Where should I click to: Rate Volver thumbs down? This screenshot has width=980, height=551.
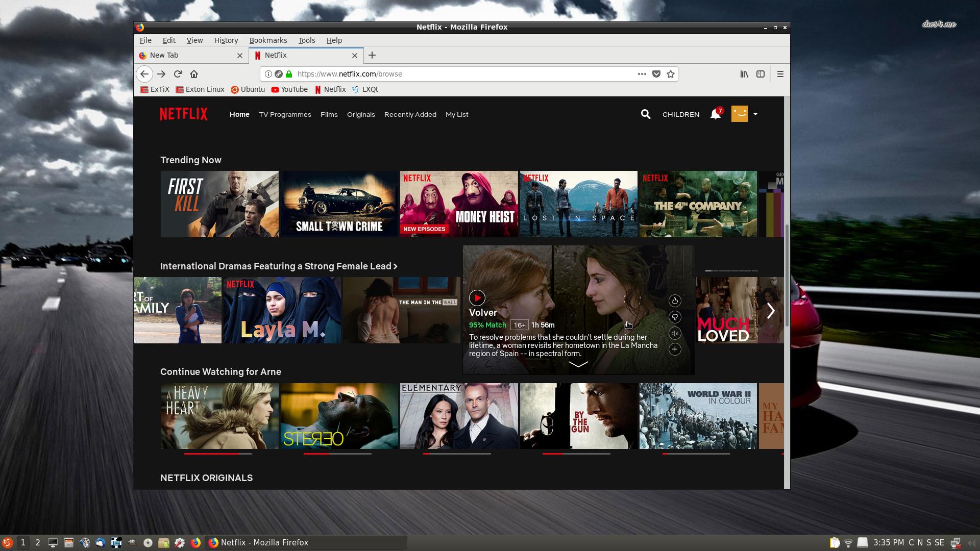(x=675, y=317)
